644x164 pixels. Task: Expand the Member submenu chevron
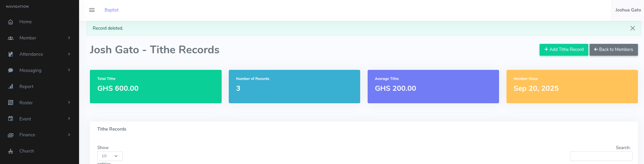click(69, 38)
